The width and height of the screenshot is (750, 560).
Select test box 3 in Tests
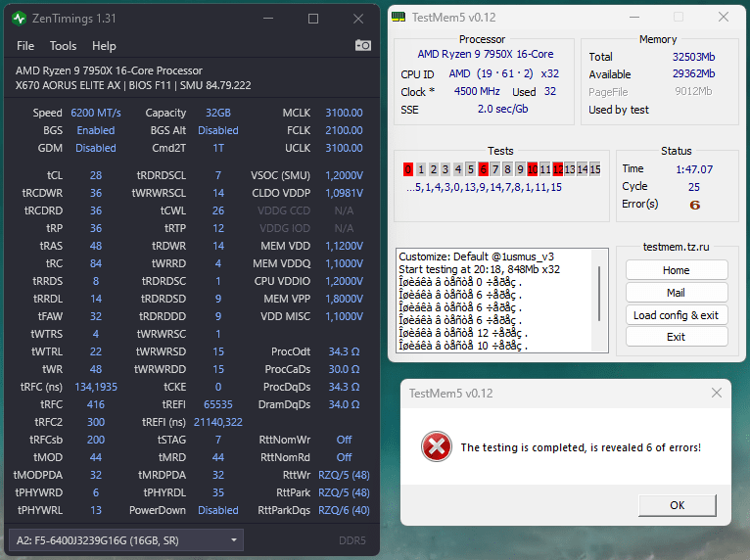445,169
